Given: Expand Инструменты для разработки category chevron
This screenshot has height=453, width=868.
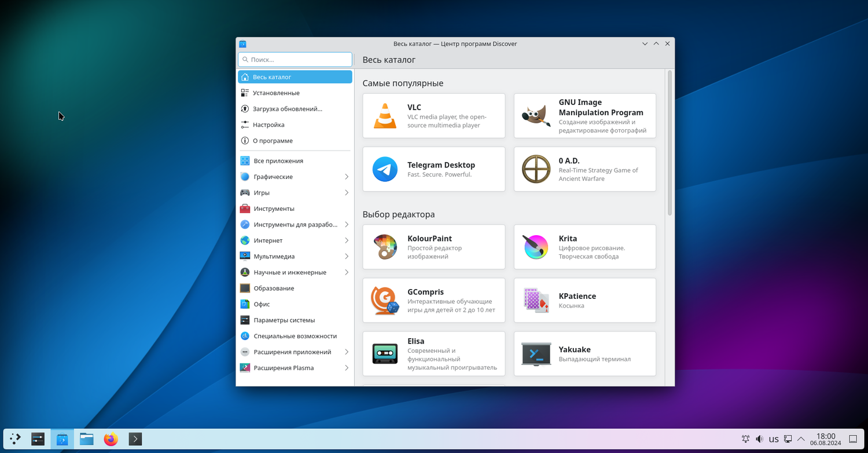Looking at the screenshot, I should click(347, 224).
